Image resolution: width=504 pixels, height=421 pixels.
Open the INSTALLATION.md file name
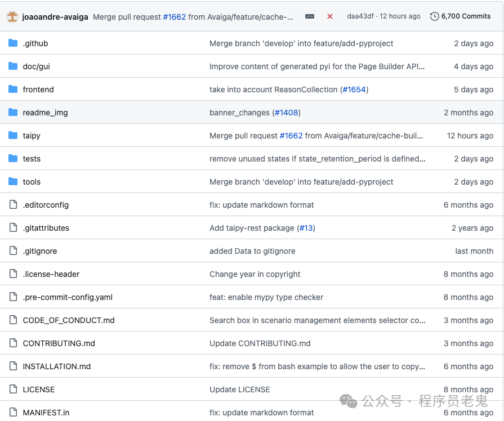click(x=56, y=366)
